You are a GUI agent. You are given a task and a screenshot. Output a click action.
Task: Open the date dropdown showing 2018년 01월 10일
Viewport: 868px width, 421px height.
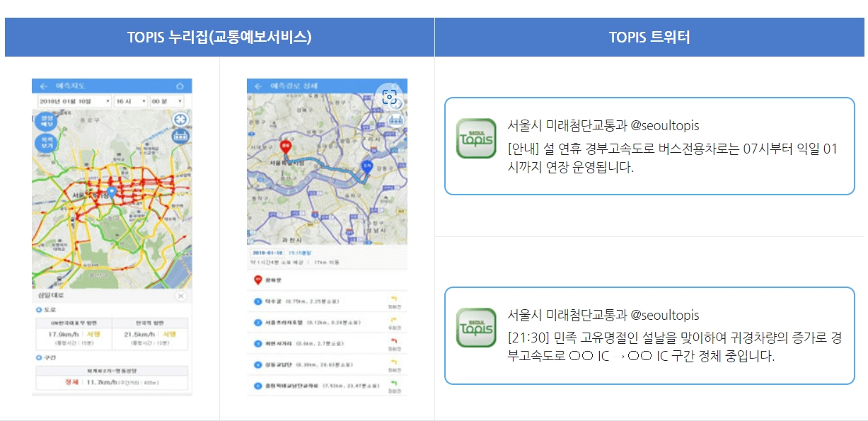74,101
